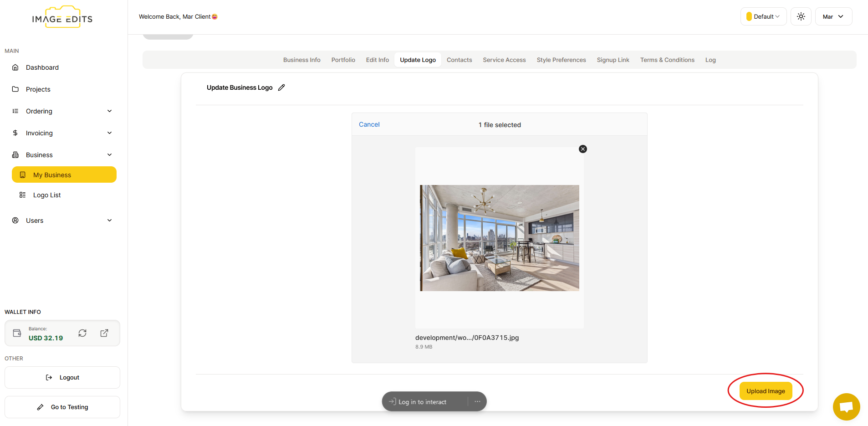Image resolution: width=868 pixels, height=426 pixels.
Task: Go to Projects in the sidebar
Action: pyautogui.click(x=38, y=89)
